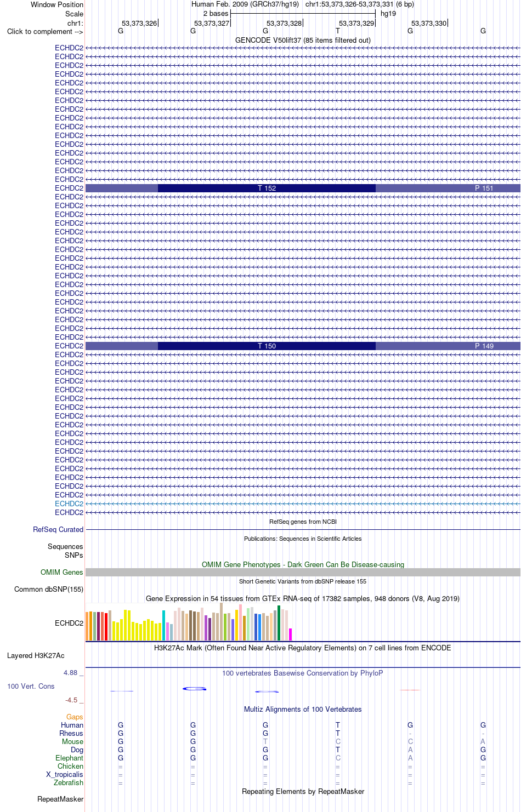Click the dark green bar in GTEx chart
521x812 pixels.
pos(279,623)
